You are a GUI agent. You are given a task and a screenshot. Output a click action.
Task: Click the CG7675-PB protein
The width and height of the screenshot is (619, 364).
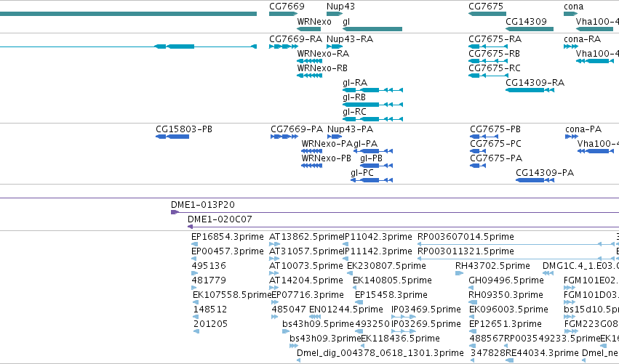click(484, 137)
